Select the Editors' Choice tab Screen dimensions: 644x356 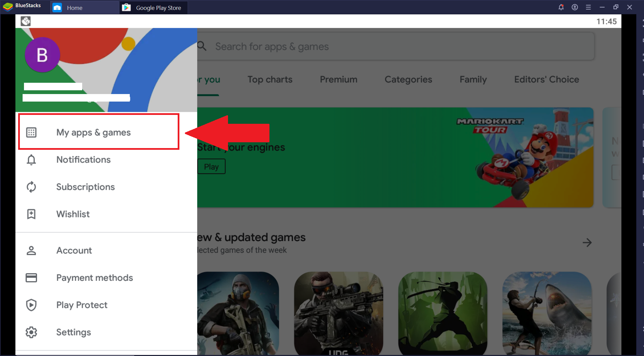[x=547, y=79]
